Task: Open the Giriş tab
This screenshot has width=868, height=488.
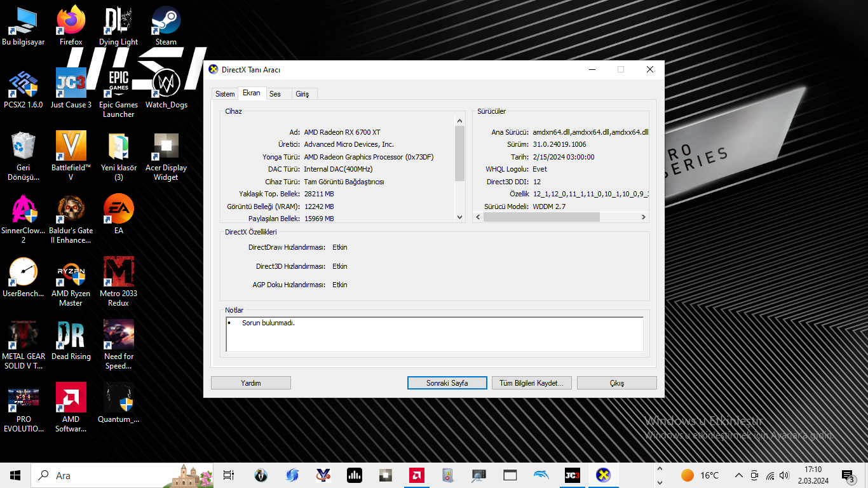Action: pos(302,94)
